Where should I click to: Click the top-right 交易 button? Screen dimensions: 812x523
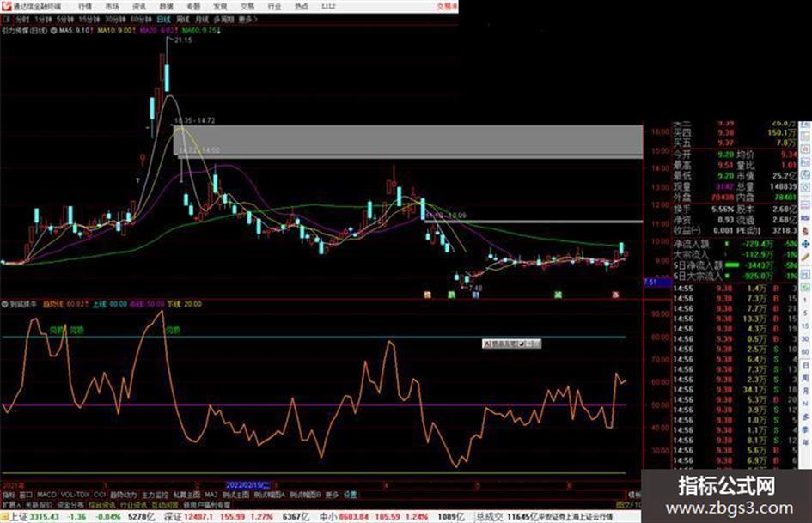click(447, 7)
